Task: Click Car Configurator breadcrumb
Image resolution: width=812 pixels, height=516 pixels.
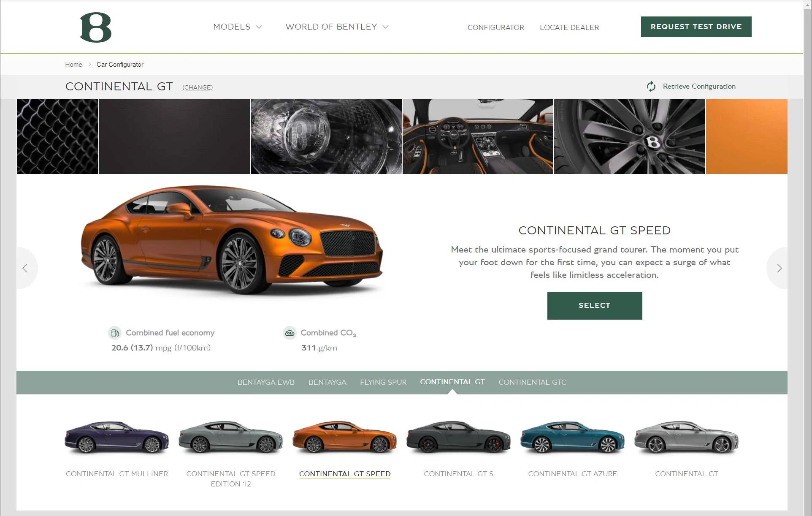Action: click(120, 65)
